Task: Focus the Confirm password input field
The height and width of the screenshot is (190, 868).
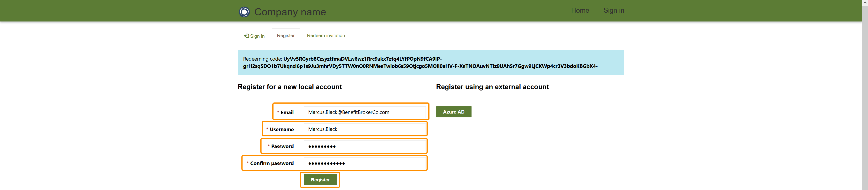Action: (x=364, y=163)
